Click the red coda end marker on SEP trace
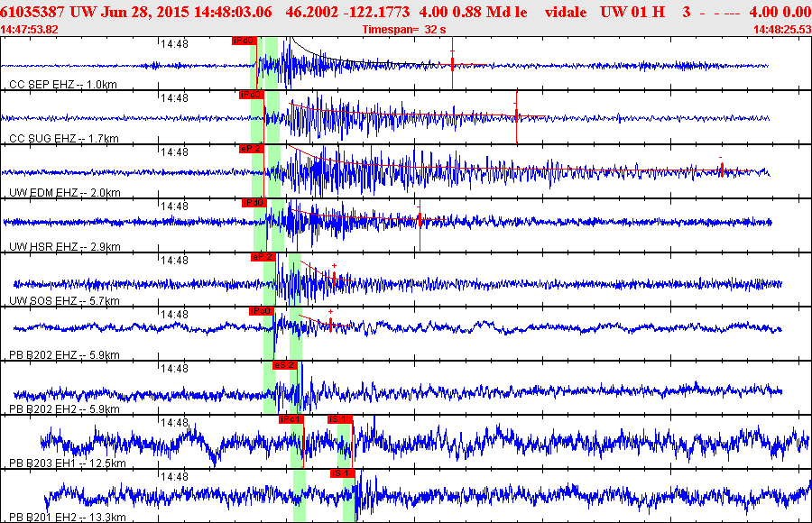This screenshot has height=523, width=812. point(453,63)
